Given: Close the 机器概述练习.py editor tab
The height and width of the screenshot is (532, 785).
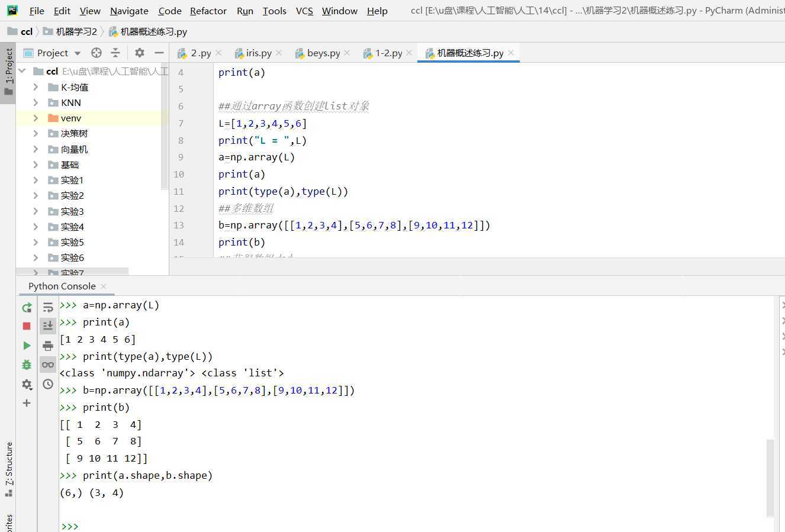Looking at the screenshot, I should tap(511, 53).
